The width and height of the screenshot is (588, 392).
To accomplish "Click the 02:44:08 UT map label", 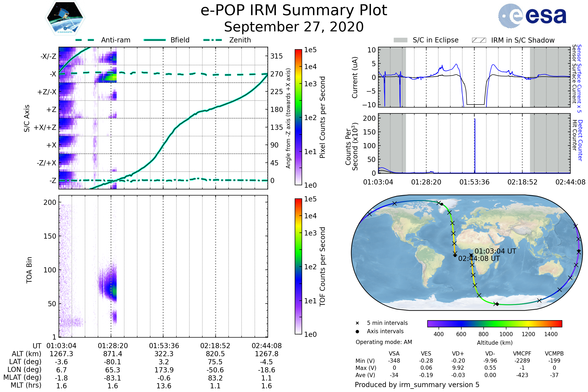I will click(479, 258).
